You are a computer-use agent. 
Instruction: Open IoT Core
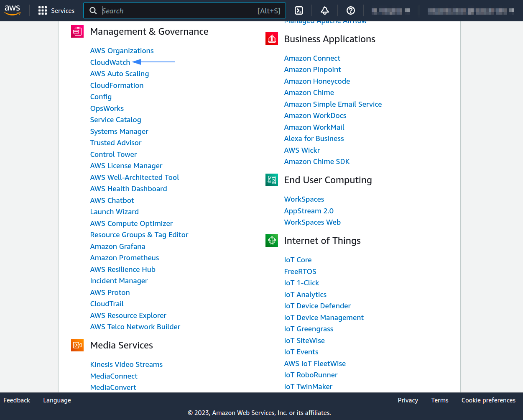298,260
